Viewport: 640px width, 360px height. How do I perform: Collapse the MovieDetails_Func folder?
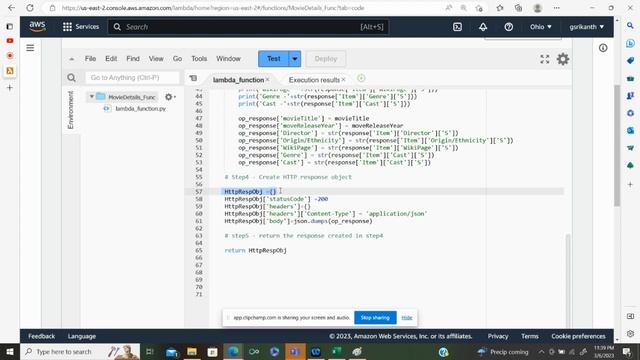pos(92,97)
